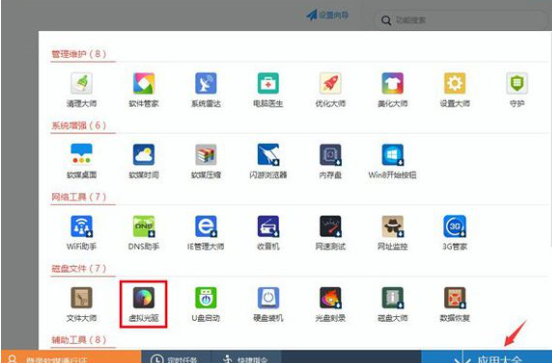Launch 软件管家 software manager icon

coord(144,83)
